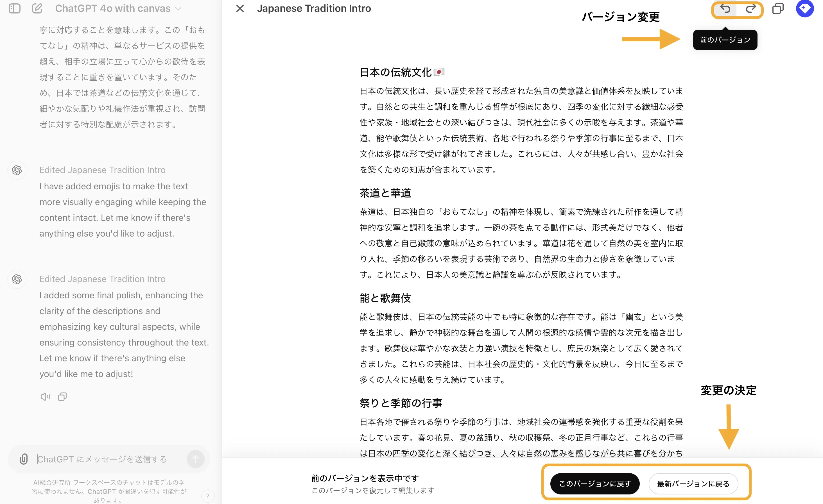The height and width of the screenshot is (504, 823).
Task: Click the Japanese Tradition Intro title
Action: pos(314,8)
